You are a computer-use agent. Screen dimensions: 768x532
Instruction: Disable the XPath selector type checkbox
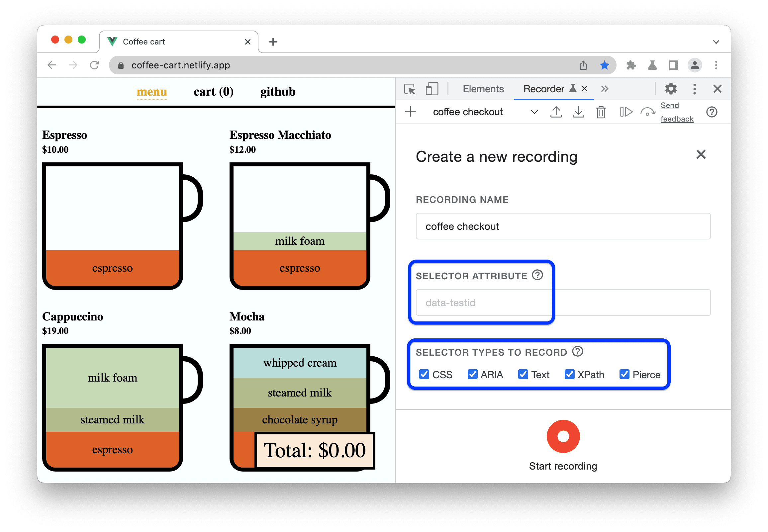pos(569,375)
